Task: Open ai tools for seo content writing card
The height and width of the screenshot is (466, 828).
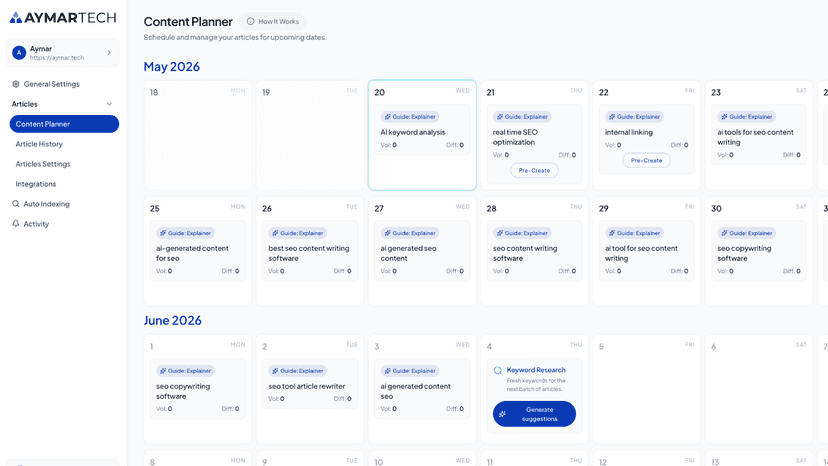Action: pos(758,135)
